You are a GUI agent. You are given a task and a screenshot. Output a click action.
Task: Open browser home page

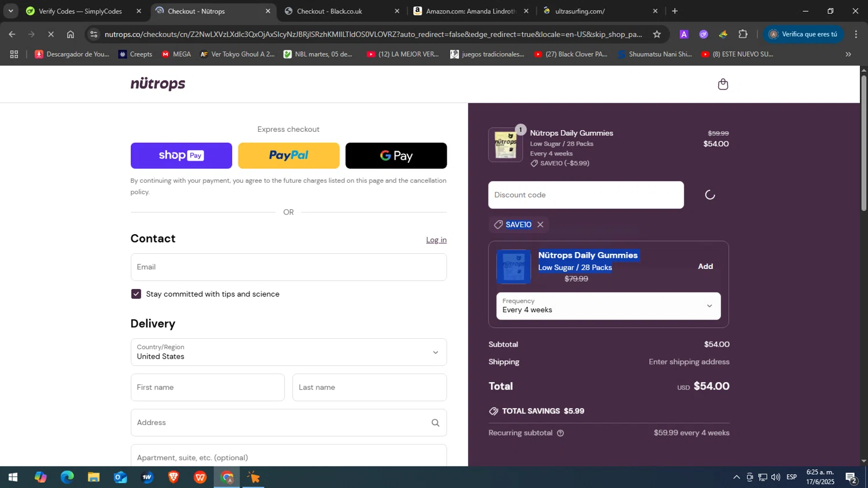pos(71,34)
